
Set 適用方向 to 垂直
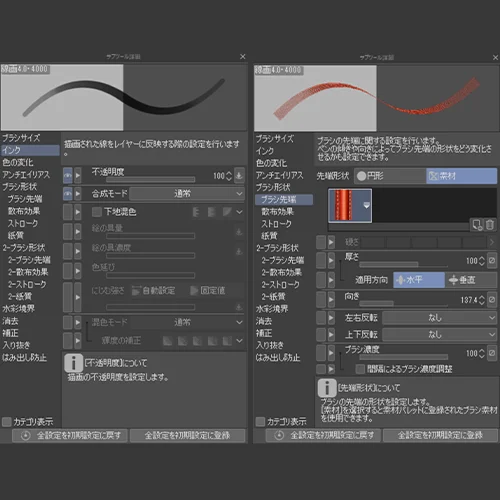point(471,280)
